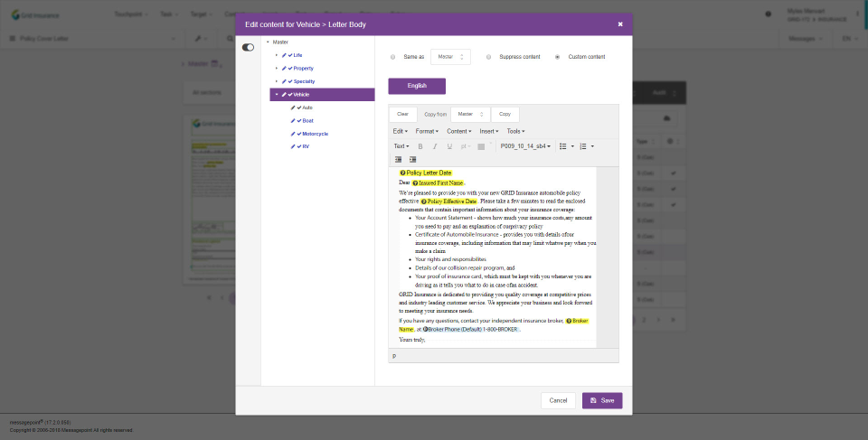Screen dimensions: 868x440
Task: Open the Content menu in editor
Action: tap(459, 132)
